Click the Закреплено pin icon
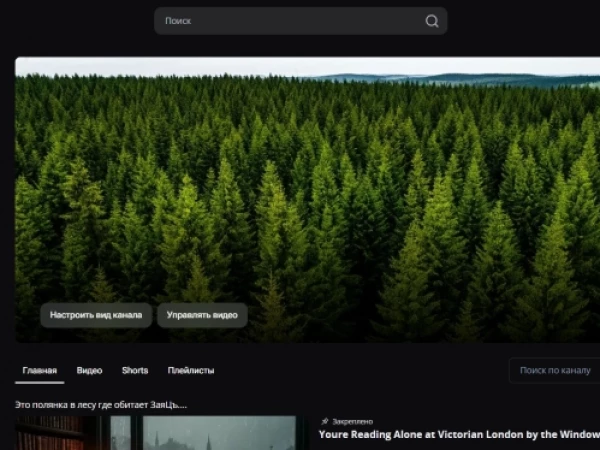600x450 pixels. pyautogui.click(x=324, y=421)
